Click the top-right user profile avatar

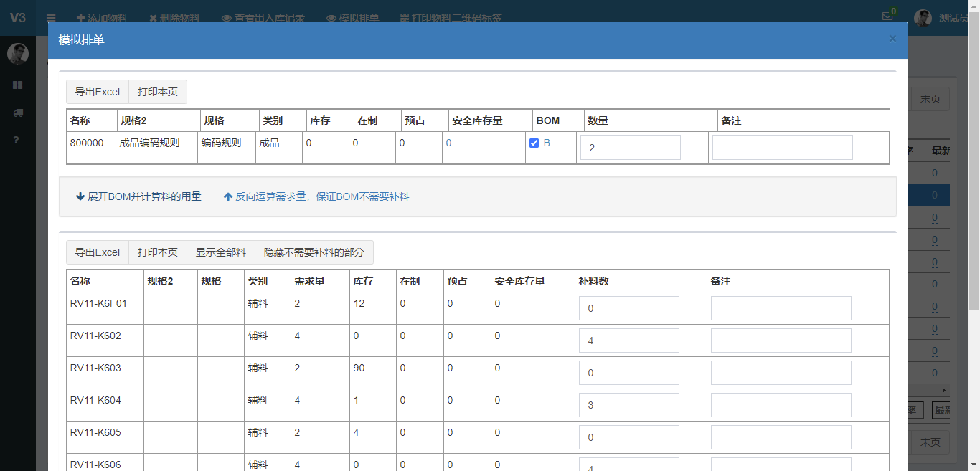pyautogui.click(x=923, y=18)
